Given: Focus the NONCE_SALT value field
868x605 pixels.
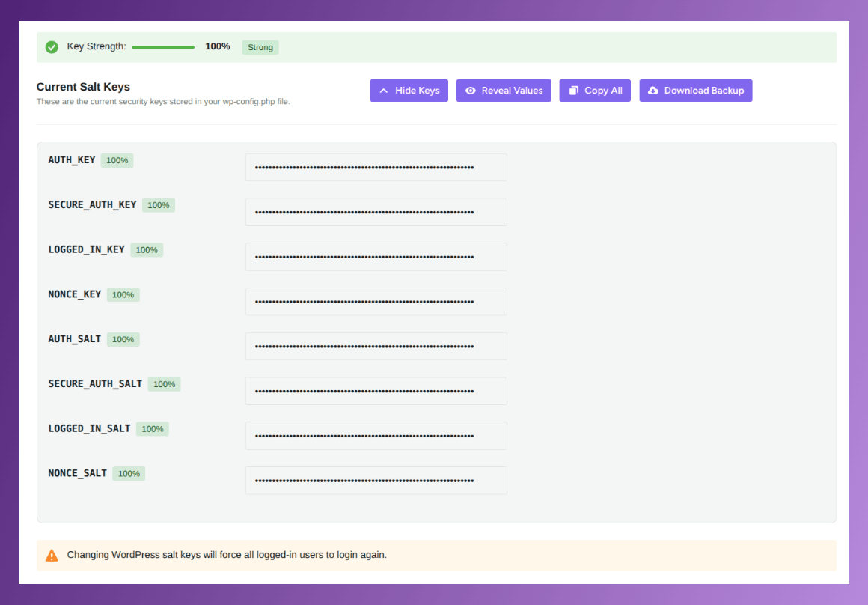Looking at the screenshot, I should (376, 481).
